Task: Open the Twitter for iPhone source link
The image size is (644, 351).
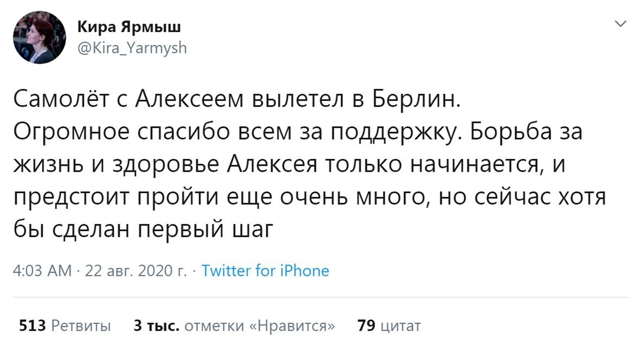Action: [265, 270]
